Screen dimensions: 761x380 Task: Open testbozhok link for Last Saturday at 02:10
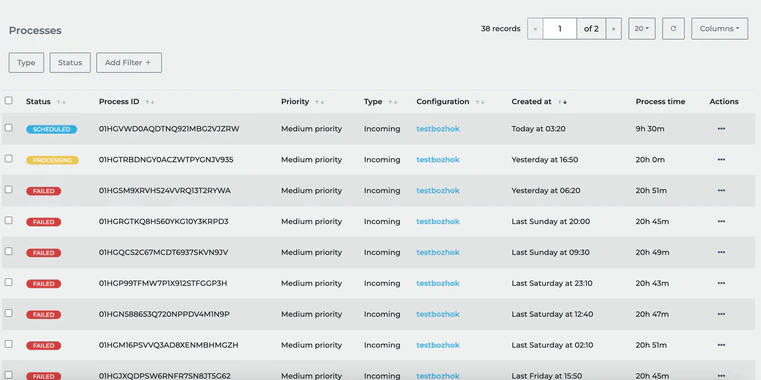[438, 345]
